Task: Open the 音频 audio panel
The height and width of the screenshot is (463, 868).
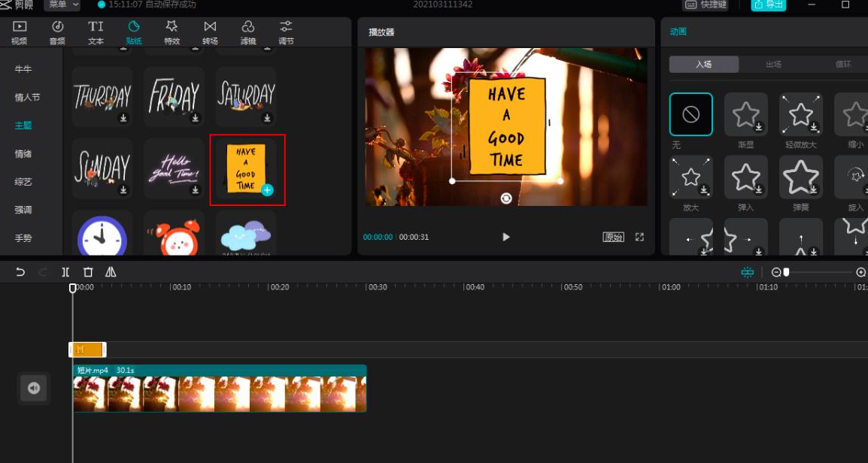Action: tap(58, 33)
